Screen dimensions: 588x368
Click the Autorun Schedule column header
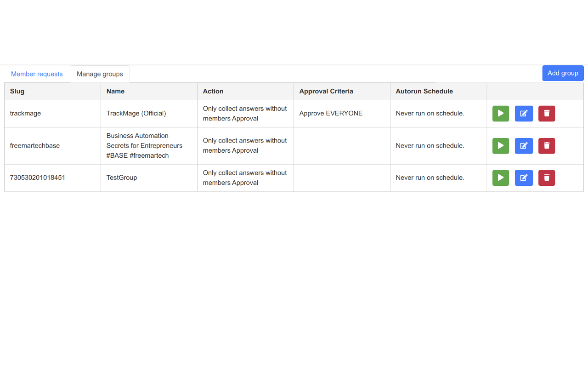[439, 92]
